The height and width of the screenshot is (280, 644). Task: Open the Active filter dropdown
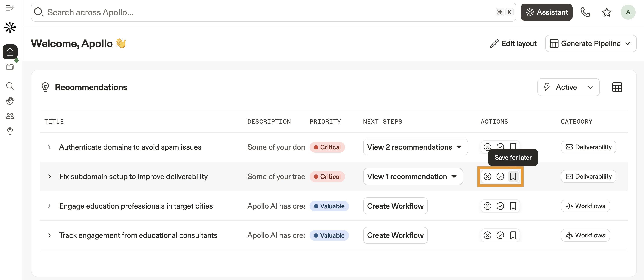(x=568, y=87)
